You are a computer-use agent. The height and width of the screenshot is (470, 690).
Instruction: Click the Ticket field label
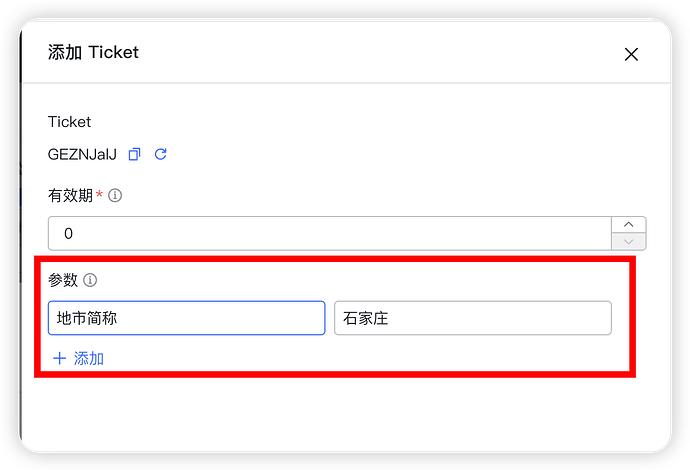(69, 122)
